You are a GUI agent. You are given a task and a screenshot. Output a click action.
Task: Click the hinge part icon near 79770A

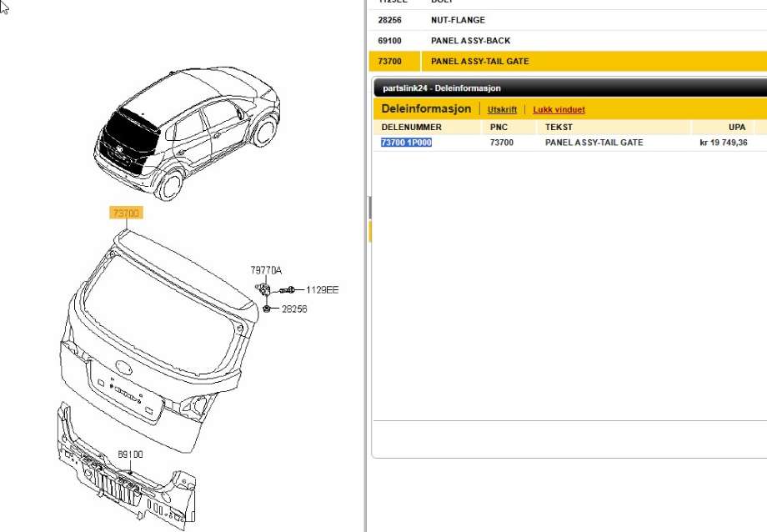coord(263,289)
